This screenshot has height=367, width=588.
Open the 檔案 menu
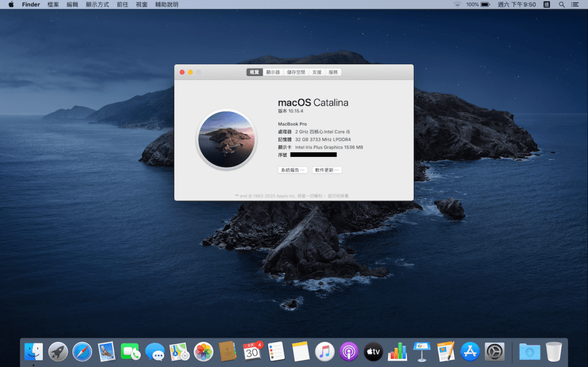53,4
